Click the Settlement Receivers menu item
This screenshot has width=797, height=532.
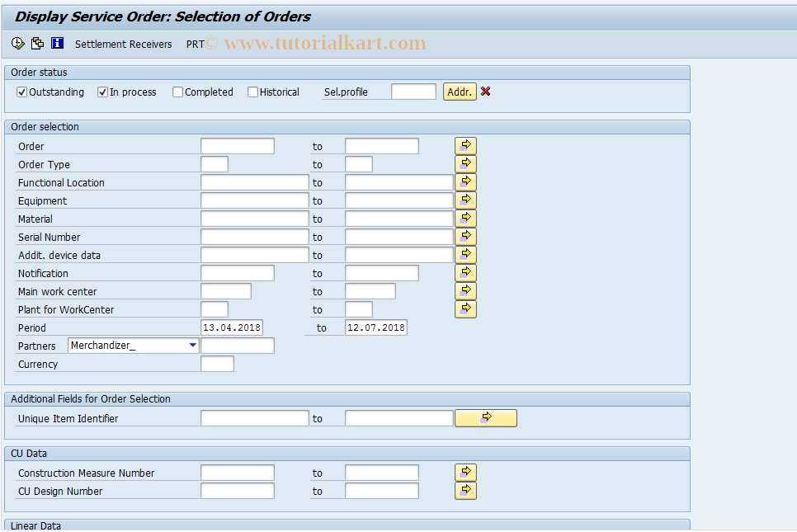tap(123, 44)
